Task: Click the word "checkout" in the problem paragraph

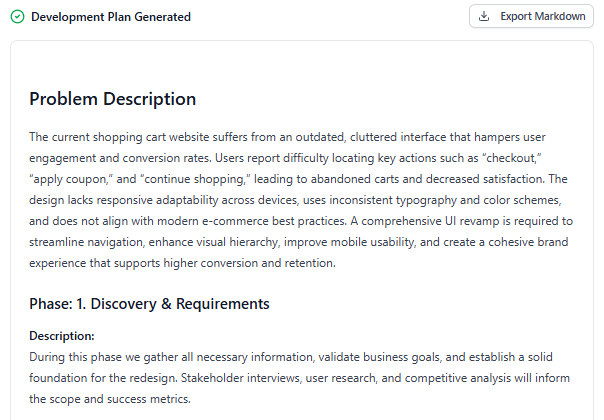Action: 511,158
